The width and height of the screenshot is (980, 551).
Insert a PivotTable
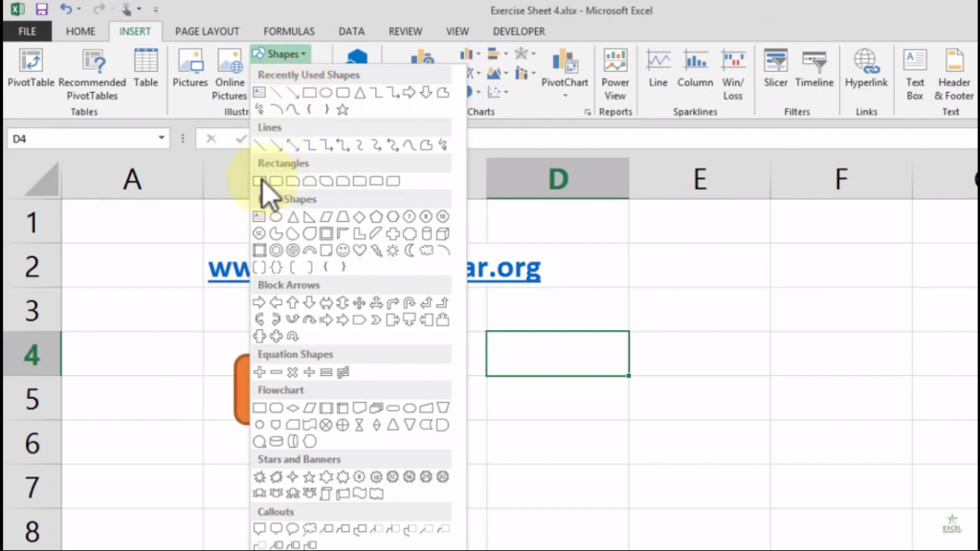pos(32,73)
